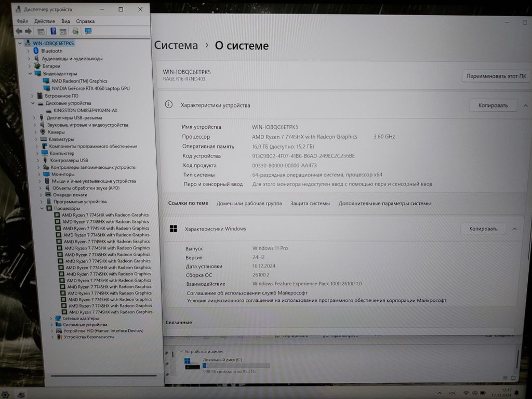
Task: Open the Вид menu
Action: tap(65, 21)
